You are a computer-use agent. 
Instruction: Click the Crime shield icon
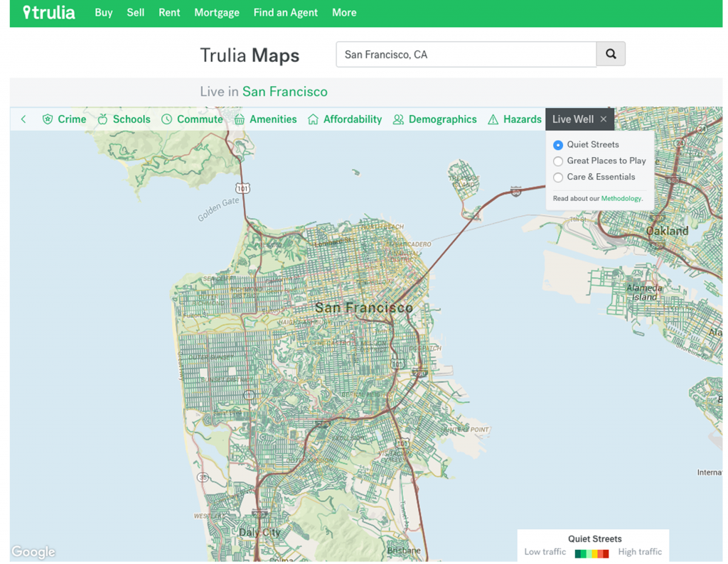coord(48,119)
